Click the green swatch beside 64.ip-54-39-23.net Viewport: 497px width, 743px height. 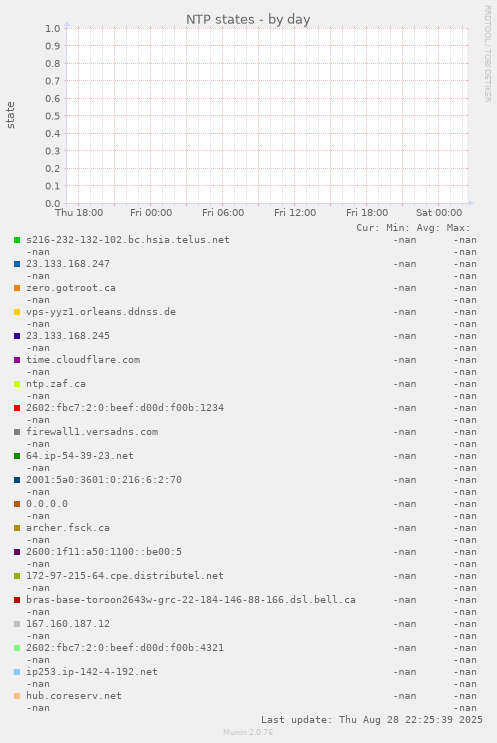[17, 456]
